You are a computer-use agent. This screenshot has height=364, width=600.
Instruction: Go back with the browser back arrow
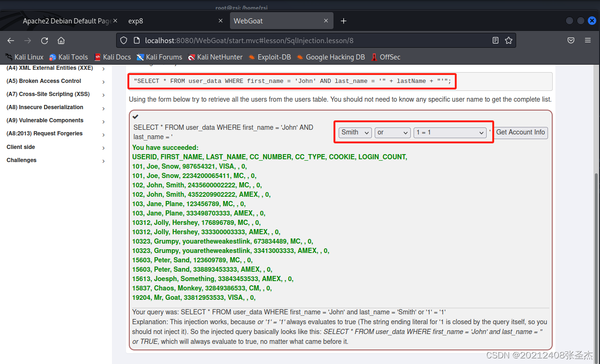(11, 41)
